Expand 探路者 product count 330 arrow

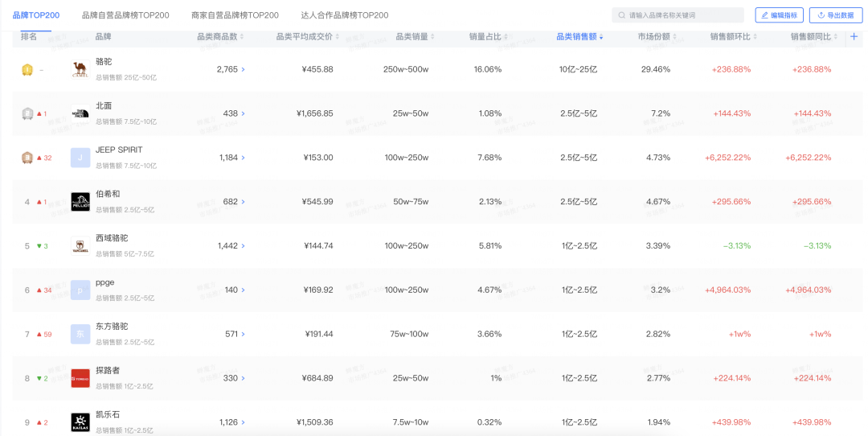click(243, 378)
